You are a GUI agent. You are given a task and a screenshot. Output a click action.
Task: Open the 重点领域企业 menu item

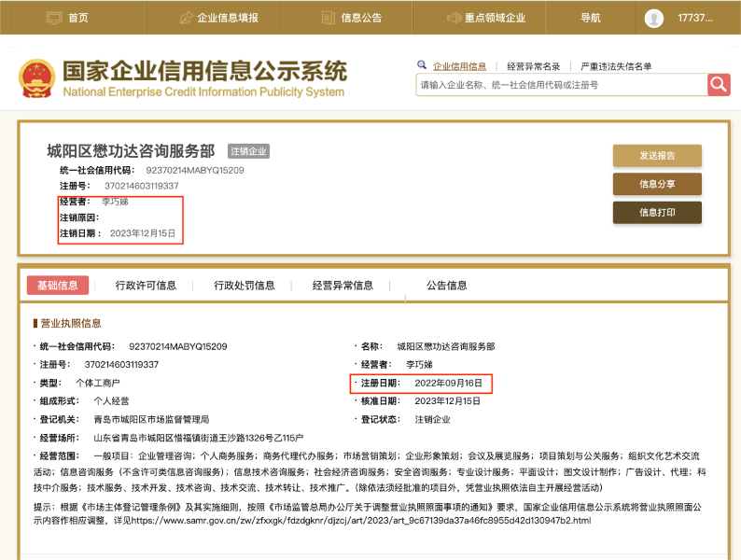click(495, 18)
